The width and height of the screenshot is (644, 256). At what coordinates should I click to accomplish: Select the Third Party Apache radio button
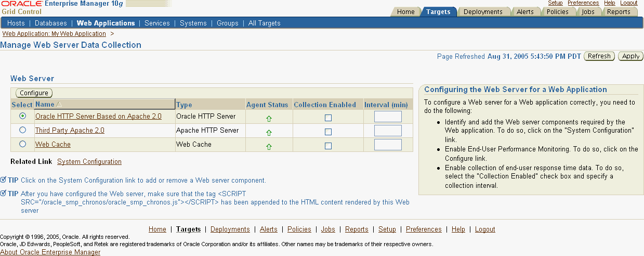pyautogui.click(x=22, y=130)
